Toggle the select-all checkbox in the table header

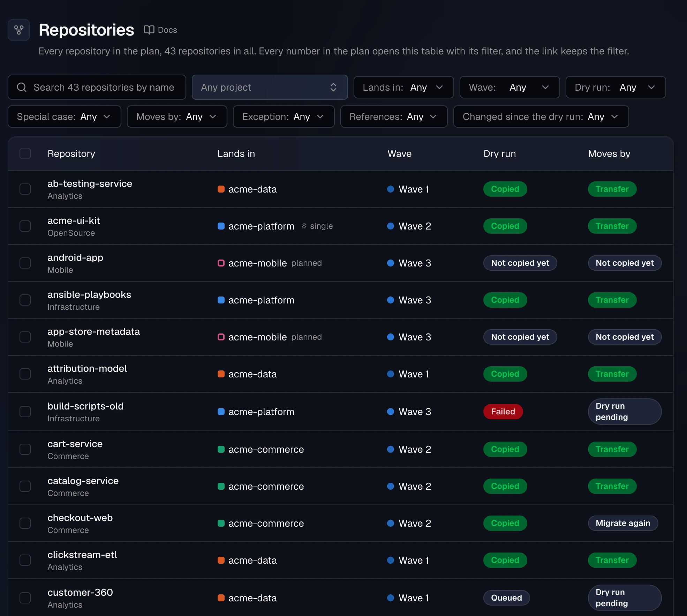click(25, 153)
